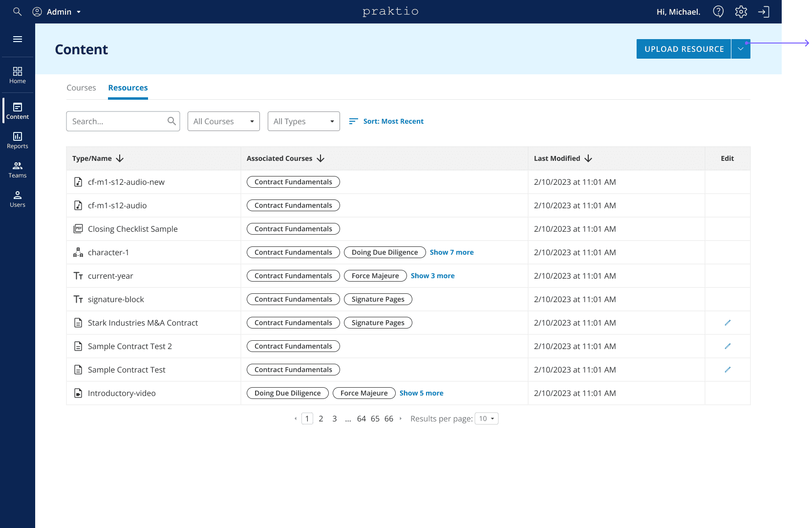812x528 pixels.
Task: Click the Upload Resource button
Action: tap(684, 49)
